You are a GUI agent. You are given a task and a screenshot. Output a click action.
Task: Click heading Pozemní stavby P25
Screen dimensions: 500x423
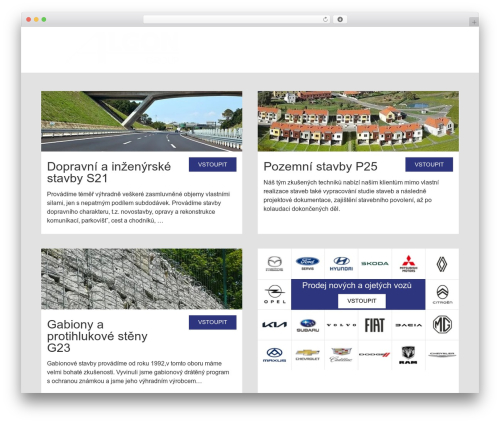(x=320, y=166)
